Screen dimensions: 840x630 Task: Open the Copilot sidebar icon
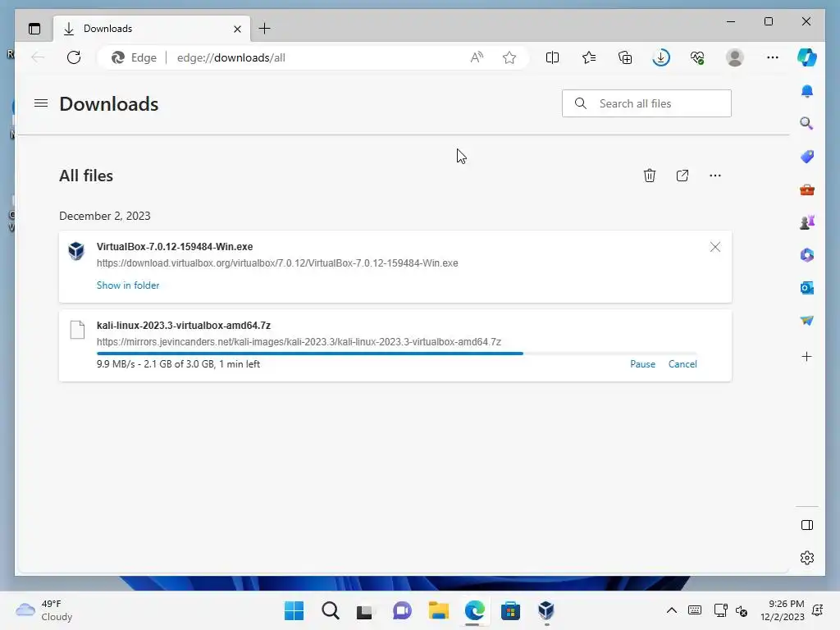tap(807, 57)
